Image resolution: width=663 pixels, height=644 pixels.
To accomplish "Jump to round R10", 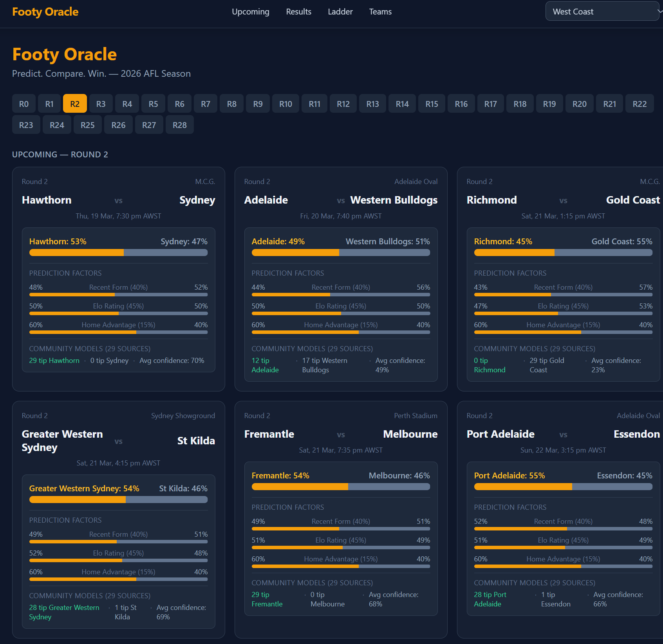I will click(x=285, y=104).
